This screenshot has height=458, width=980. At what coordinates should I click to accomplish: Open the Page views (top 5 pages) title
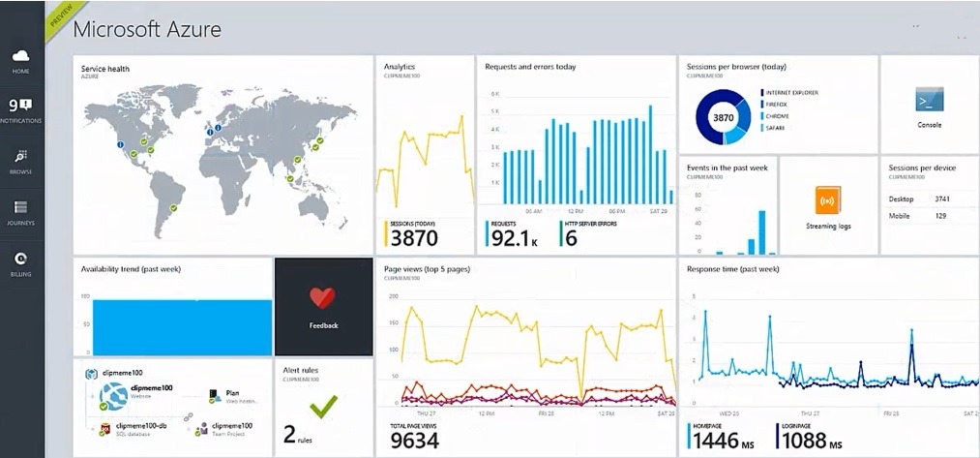[427, 269]
